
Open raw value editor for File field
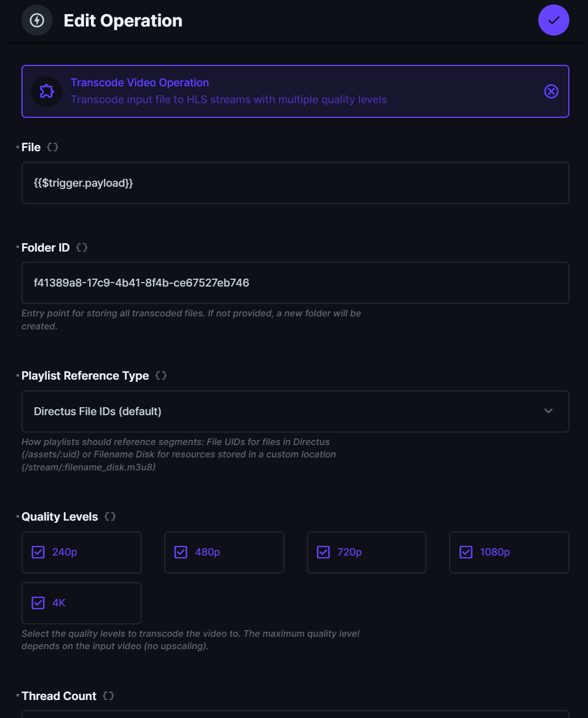pos(53,147)
